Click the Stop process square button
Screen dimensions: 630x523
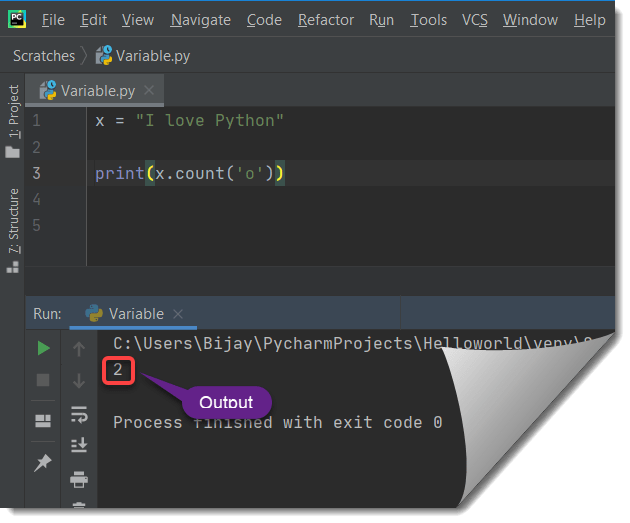43,380
